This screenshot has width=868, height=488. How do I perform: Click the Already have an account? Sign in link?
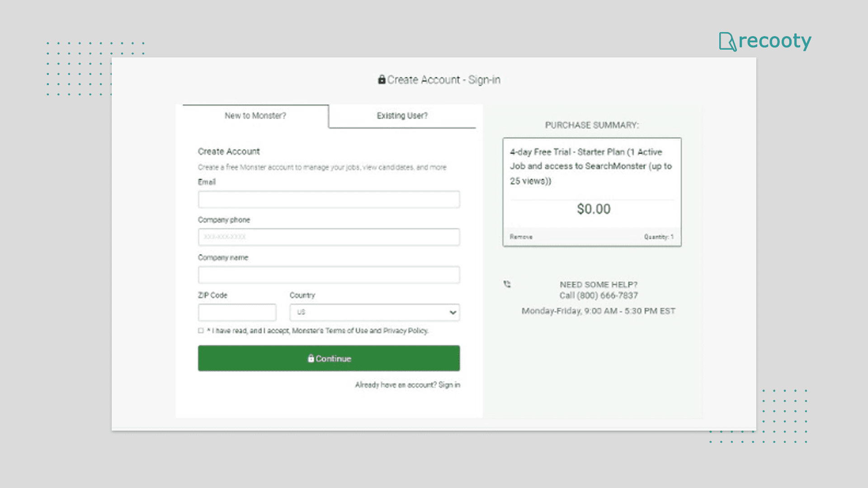point(407,385)
